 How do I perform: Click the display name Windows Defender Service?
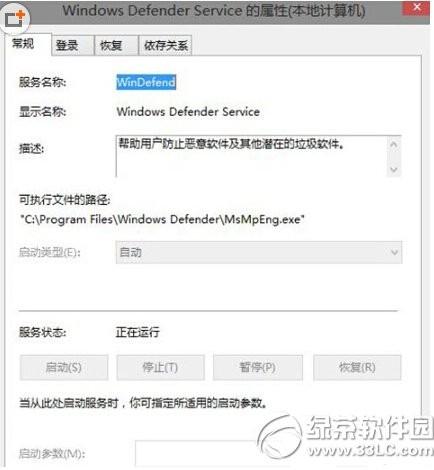[x=188, y=112]
